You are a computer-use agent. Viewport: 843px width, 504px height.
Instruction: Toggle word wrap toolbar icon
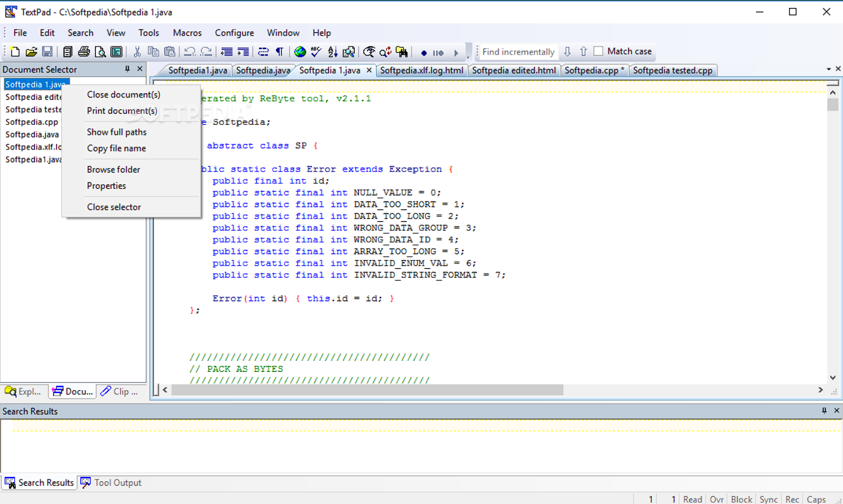263,52
